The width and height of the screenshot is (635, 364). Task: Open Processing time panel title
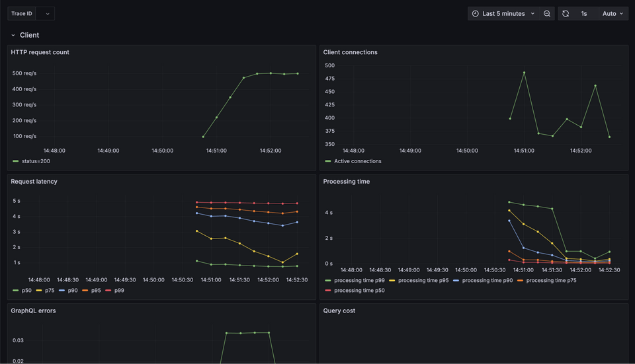coord(346,182)
